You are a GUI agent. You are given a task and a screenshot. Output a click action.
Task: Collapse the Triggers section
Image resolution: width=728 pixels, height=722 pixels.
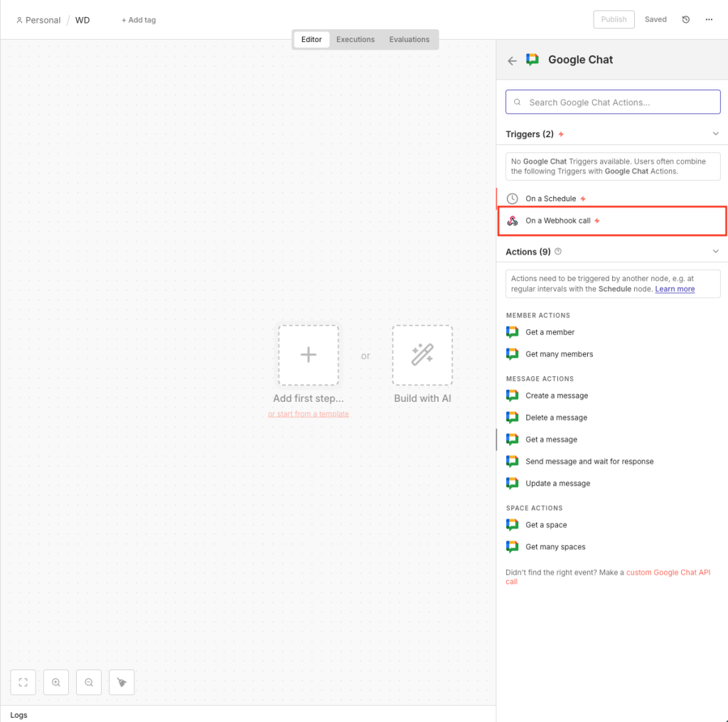point(715,134)
